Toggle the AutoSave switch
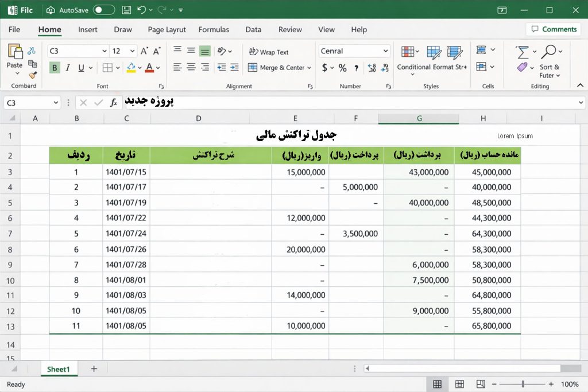 coord(104,10)
